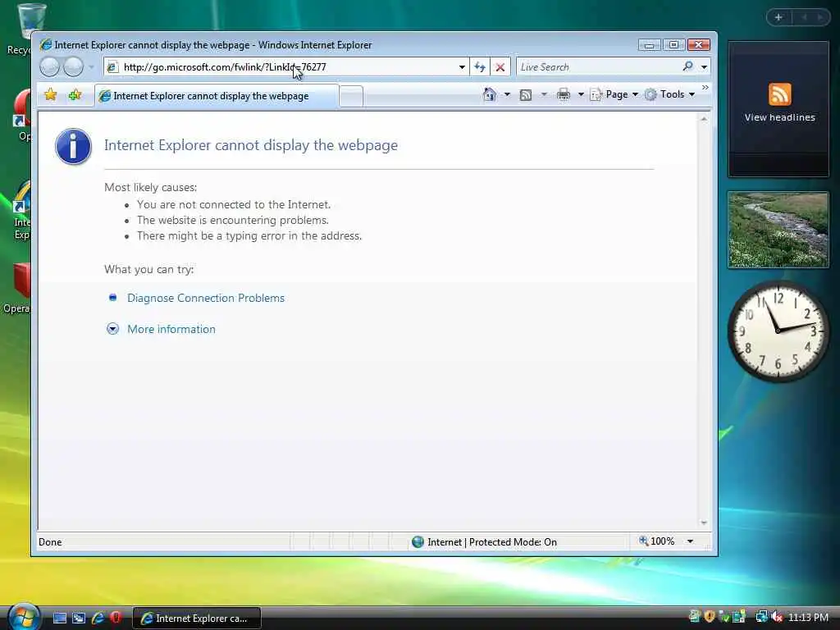The image size is (840, 630).
Task: Click the zoom level 100% button
Action: (657, 541)
